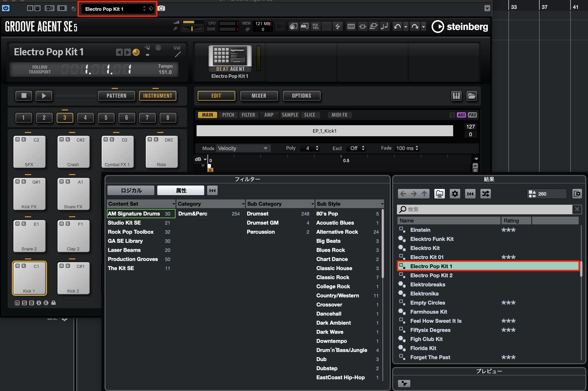Expand the Sub Style column dropdown
Viewport: 588px width, 391px height.
point(382,204)
